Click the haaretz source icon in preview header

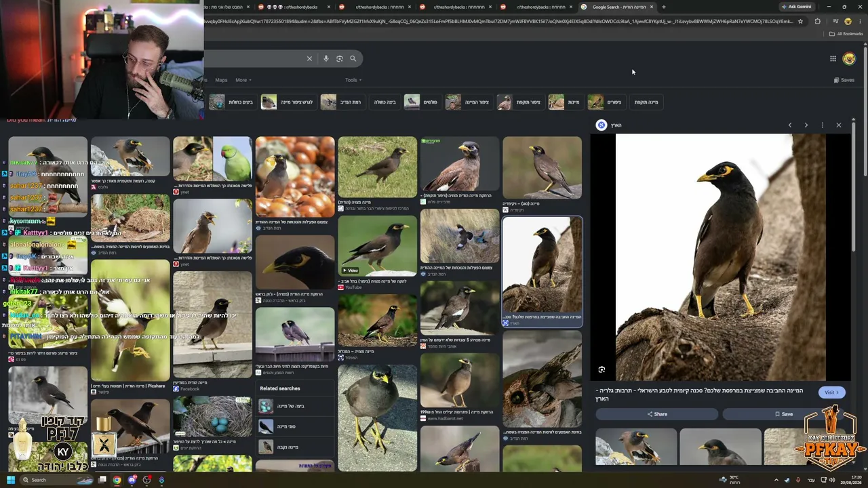[601, 125]
